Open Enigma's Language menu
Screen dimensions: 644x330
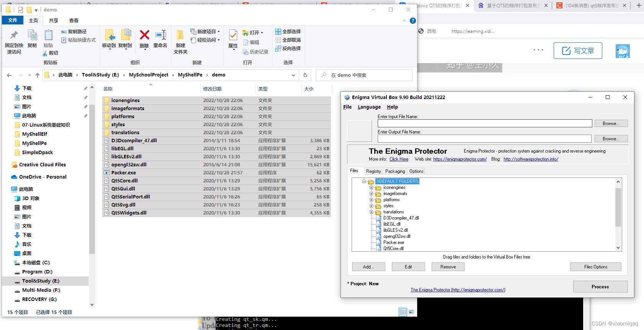[x=369, y=107]
